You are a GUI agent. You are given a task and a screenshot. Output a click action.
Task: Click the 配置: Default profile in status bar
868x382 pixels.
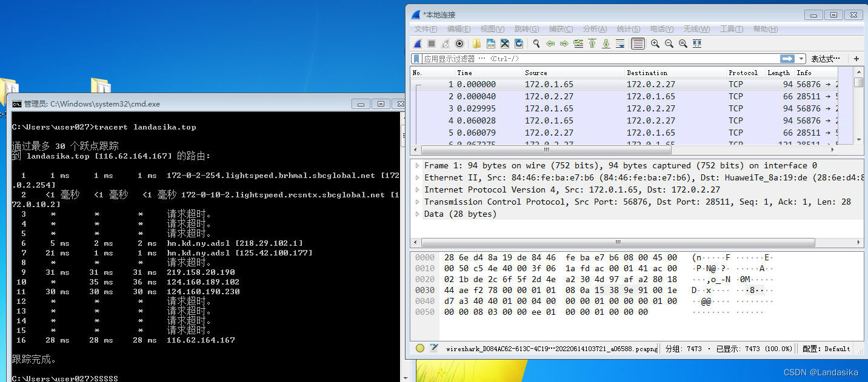(x=826, y=349)
